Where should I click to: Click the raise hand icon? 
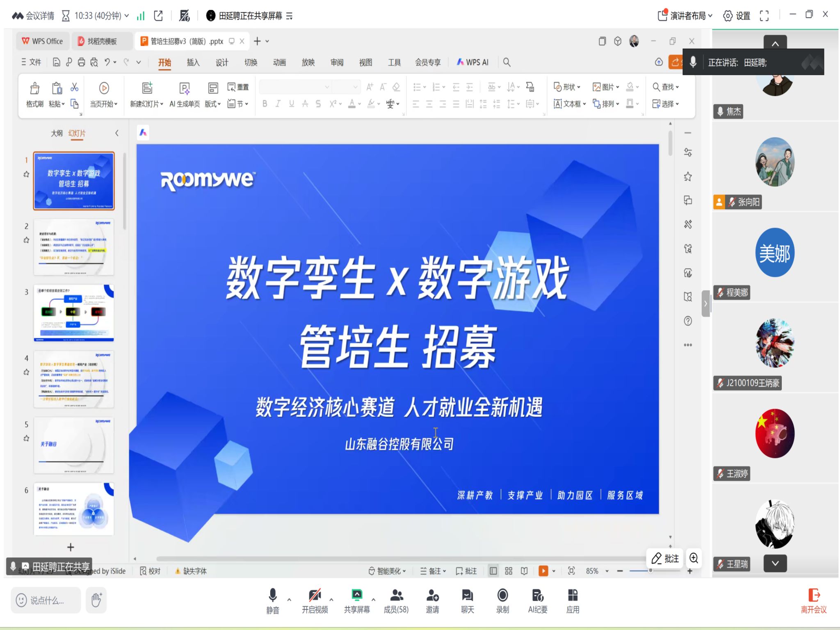point(96,600)
